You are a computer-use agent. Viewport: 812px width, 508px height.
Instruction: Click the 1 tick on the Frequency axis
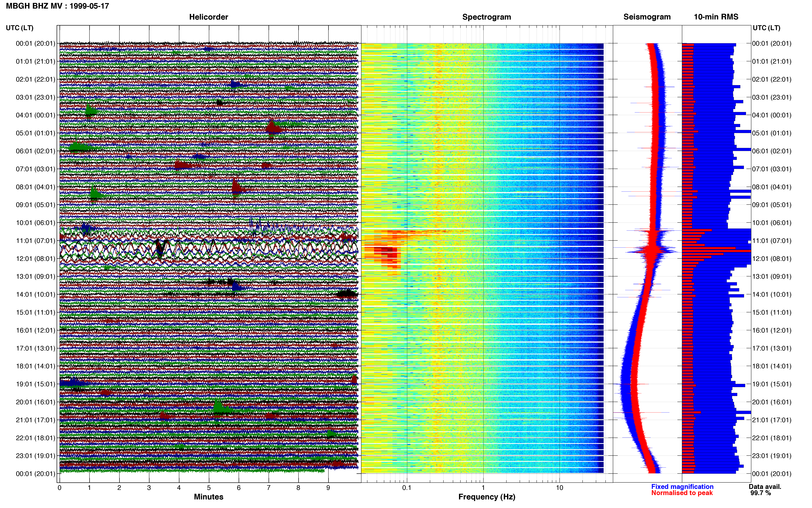tap(483, 488)
